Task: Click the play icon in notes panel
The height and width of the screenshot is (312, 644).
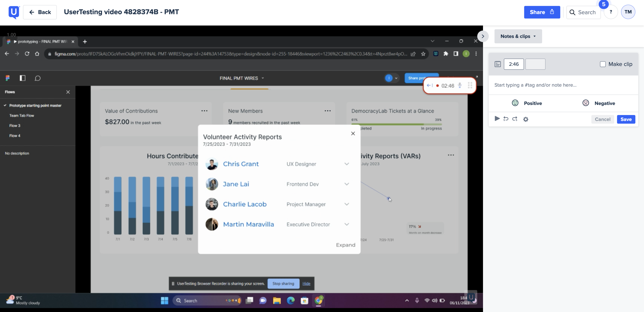Action: coord(497,119)
